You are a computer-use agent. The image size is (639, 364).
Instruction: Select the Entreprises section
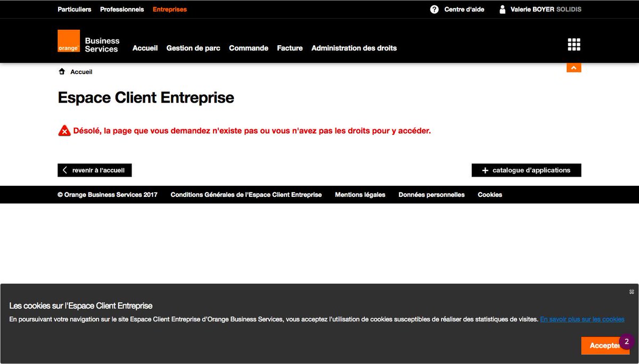pos(170,10)
